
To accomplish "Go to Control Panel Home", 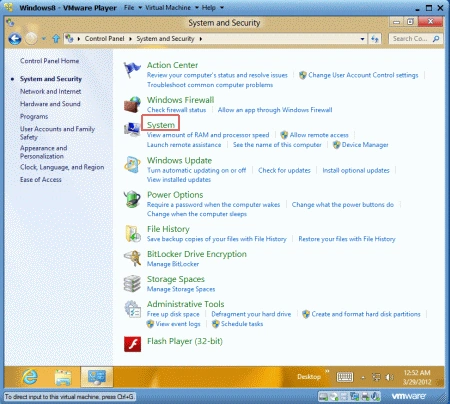I will pos(49,61).
